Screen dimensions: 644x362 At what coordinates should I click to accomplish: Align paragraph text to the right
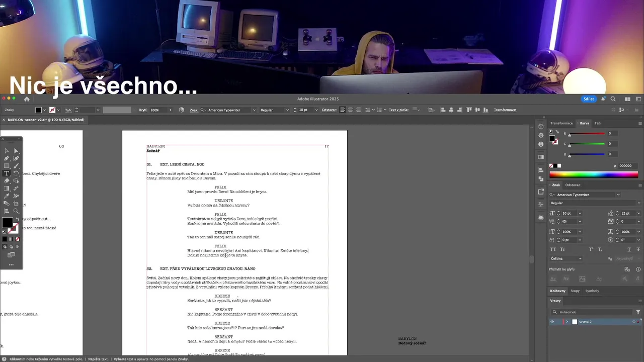pos(358,110)
